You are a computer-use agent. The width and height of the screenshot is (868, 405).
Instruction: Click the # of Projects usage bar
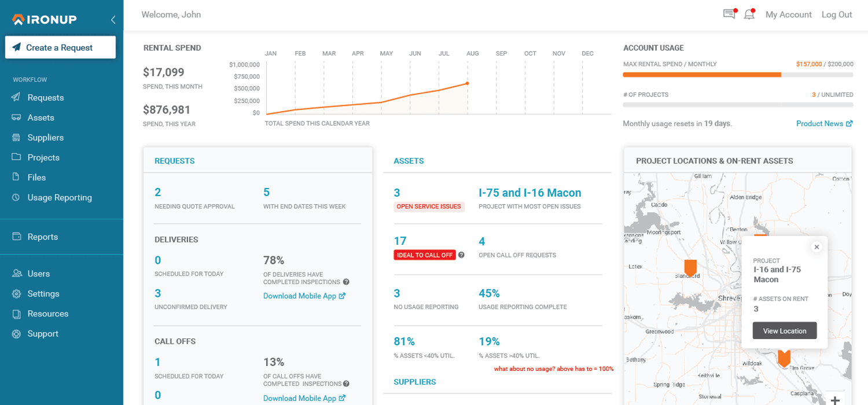pyautogui.click(x=738, y=105)
